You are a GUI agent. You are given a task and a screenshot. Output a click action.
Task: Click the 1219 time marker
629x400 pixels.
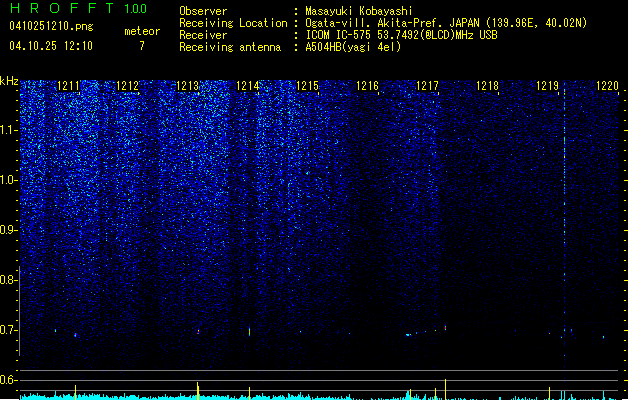[x=547, y=86]
